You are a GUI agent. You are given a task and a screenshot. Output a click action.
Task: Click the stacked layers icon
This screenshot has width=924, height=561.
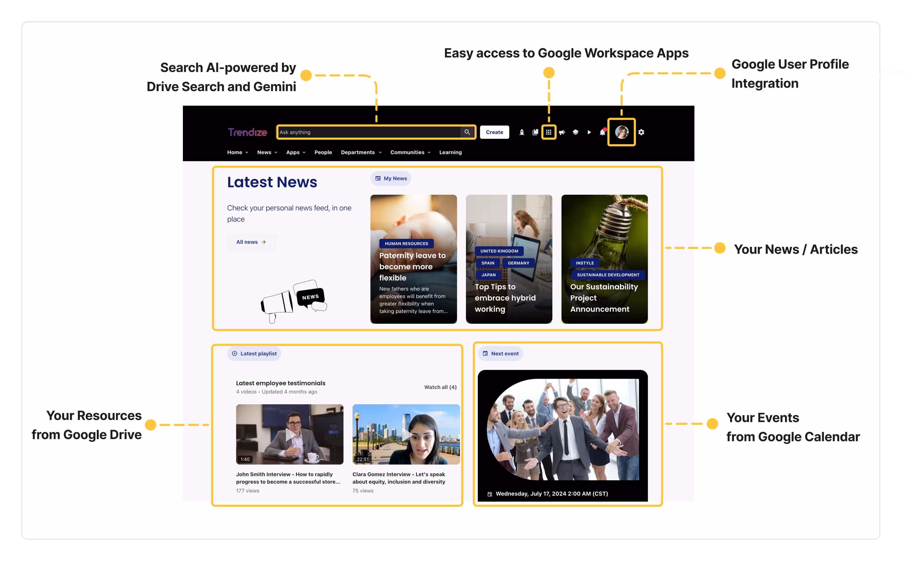pyautogui.click(x=575, y=132)
